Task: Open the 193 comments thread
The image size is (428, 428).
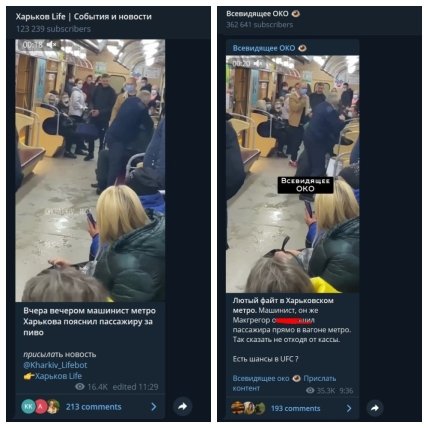Action: (x=295, y=409)
